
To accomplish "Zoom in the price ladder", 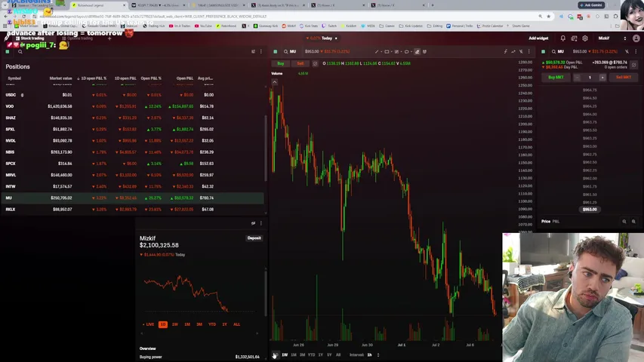I will (633, 222).
